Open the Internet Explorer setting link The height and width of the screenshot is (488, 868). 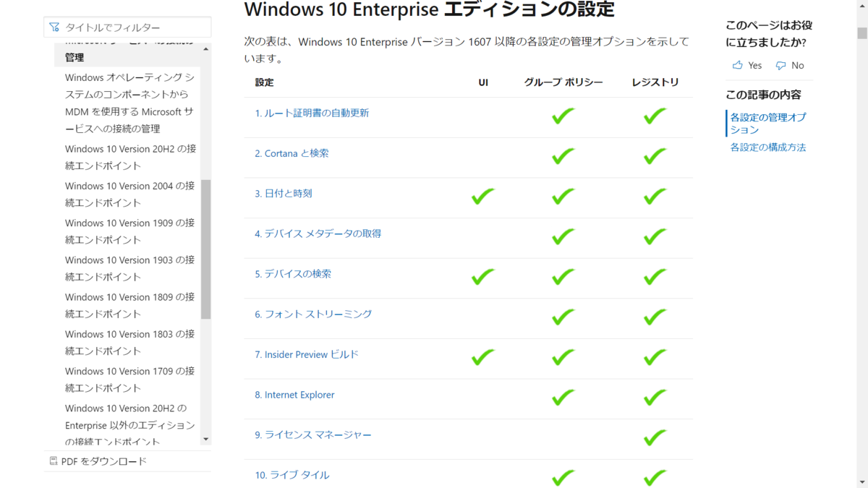[294, 395]
